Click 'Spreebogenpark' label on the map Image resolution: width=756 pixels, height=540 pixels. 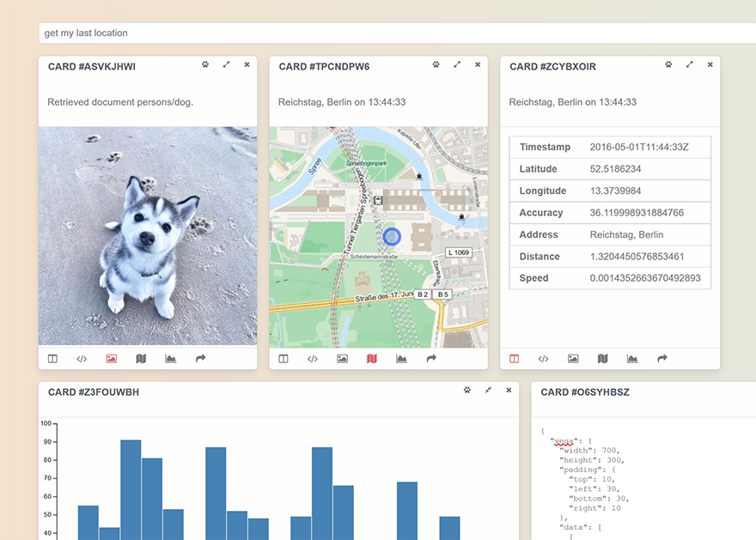click(367, 163)
